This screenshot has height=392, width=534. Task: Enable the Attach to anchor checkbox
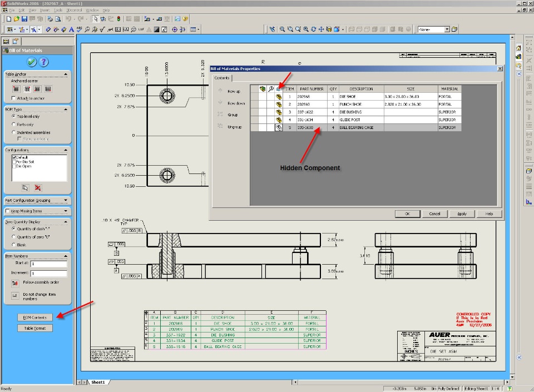tap(14, 98)
